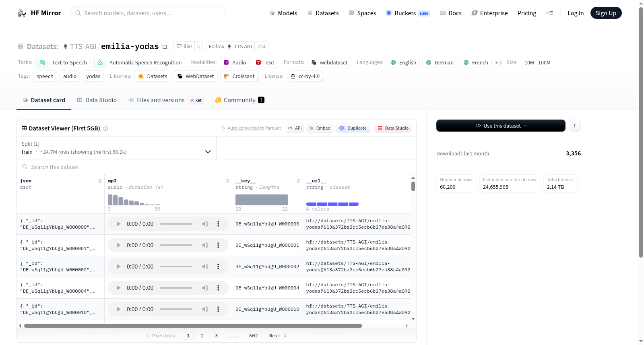Switch to the Data Studio tab
The height and width of the screenshot is (345, 644).
97,100
